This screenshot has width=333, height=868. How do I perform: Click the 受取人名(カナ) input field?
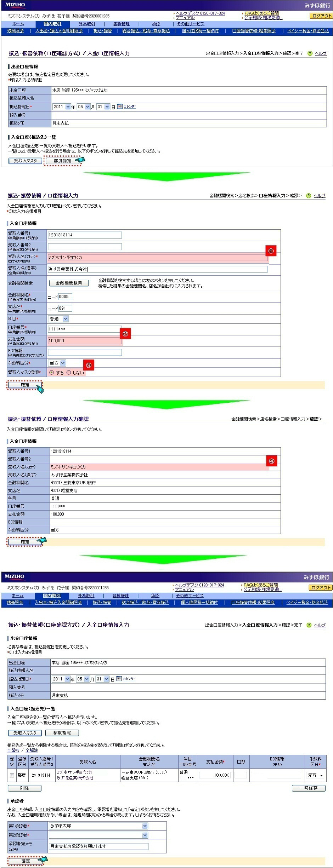[158, 258]
